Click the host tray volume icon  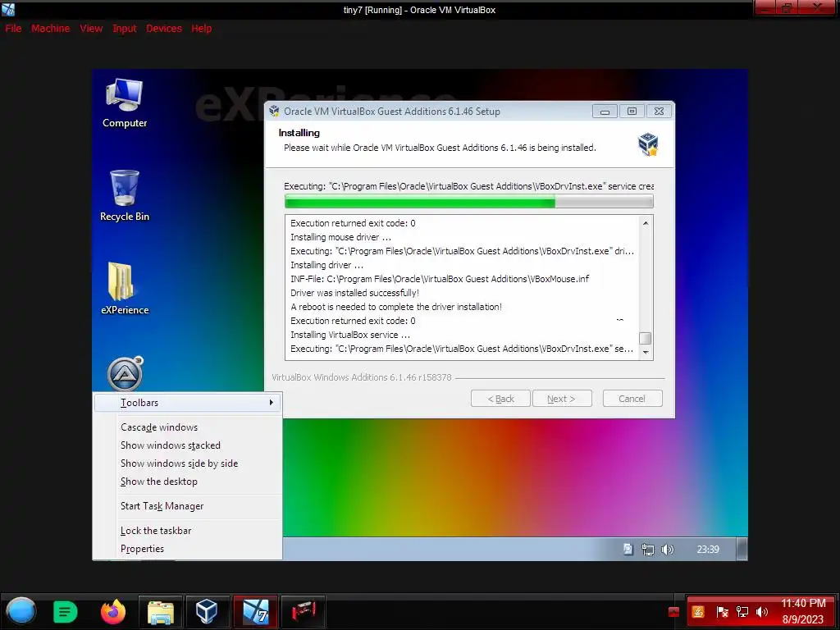tap(761, 612)
